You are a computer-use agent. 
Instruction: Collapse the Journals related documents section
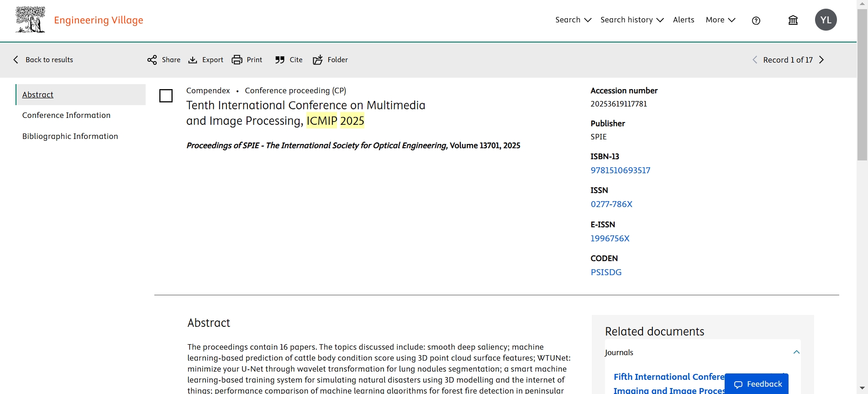pos(796,352)
